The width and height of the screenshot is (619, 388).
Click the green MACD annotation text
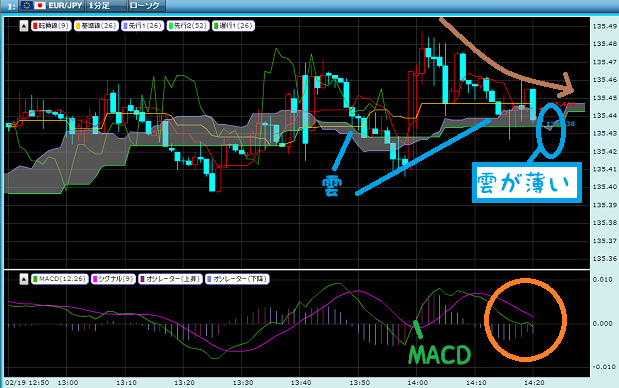tap(439, 354)
